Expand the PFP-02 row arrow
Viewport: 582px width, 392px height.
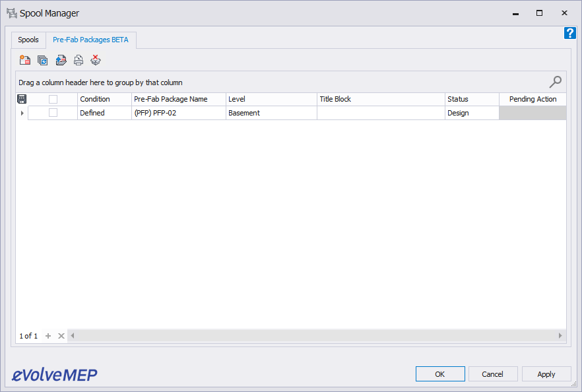tap(22, 113)
